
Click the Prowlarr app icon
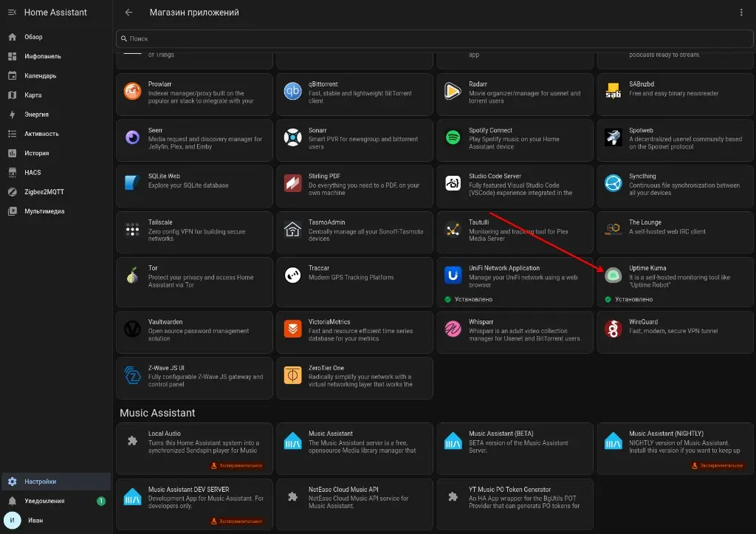(133, 91)
